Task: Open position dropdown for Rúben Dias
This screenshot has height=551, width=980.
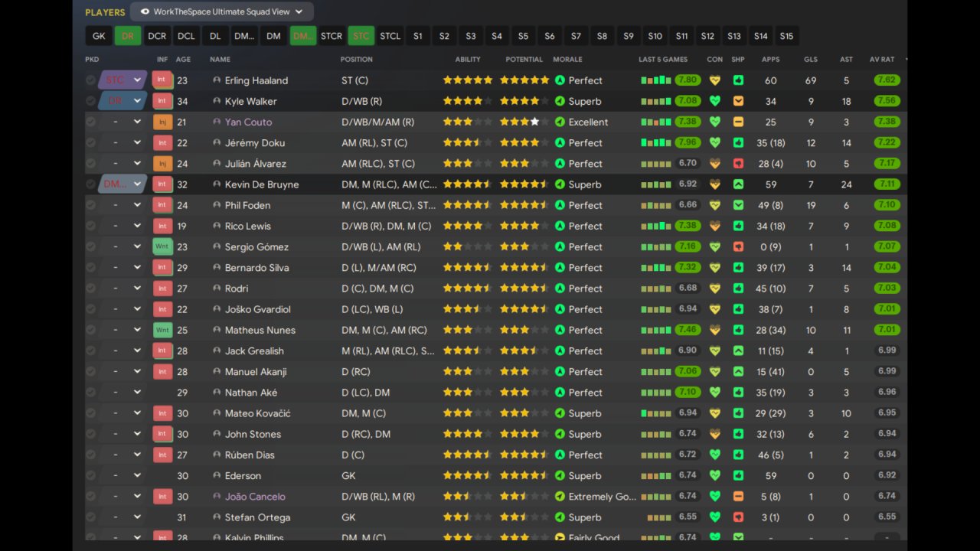Action: 122,455
